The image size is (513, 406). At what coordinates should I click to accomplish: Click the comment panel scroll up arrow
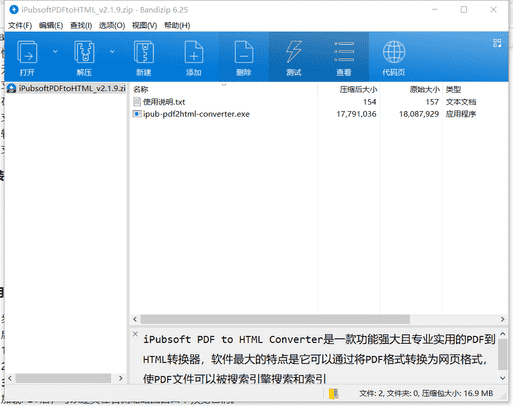(503, 333)
